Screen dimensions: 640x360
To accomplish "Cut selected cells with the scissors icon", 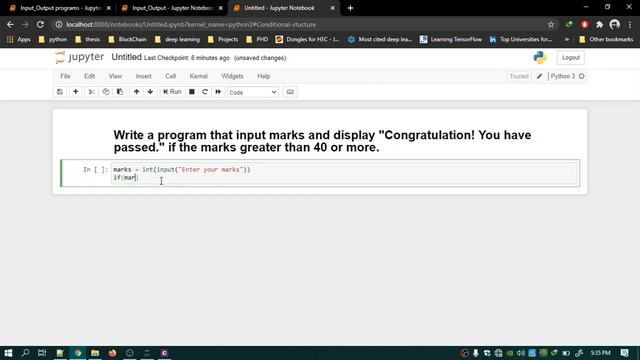I will tap(91, 92).
